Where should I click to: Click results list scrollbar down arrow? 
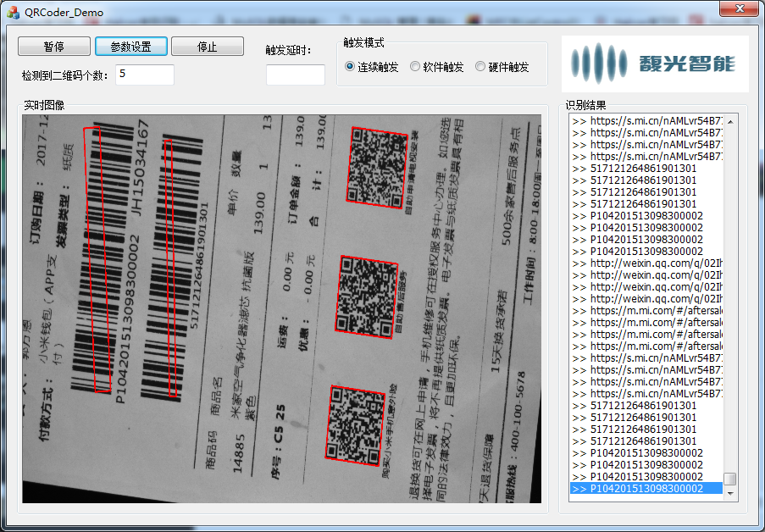click(730, 493)
